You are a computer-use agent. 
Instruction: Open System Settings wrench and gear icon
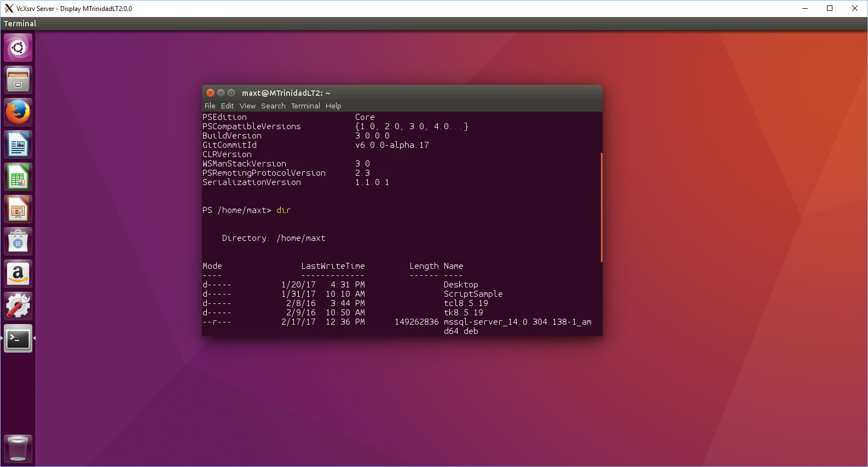coord(18,306)
